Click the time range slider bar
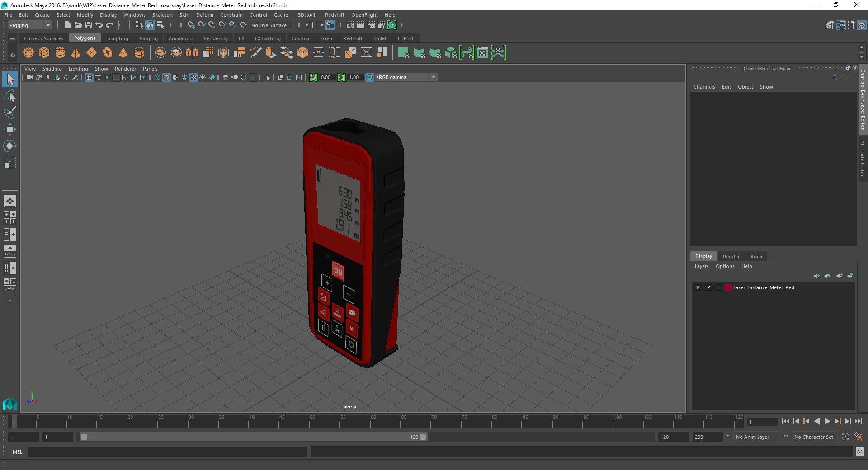Image resolution: width=868 pixels, height=470 pixels. click(253, 437)
